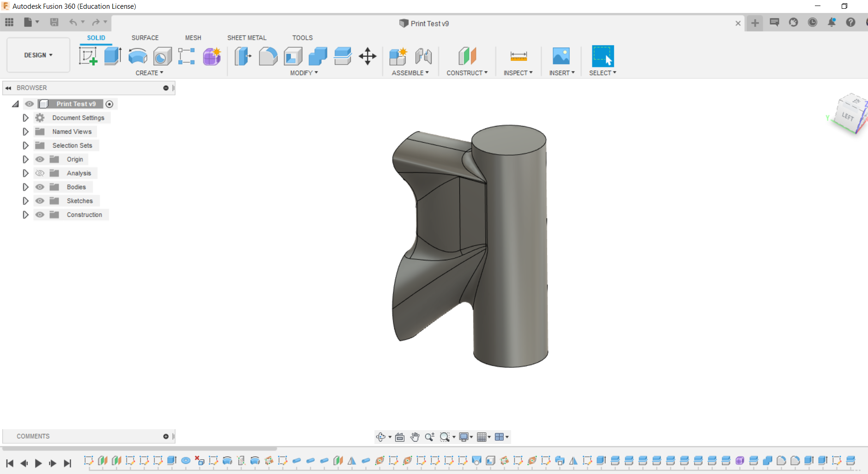Create a New Component
868x474 pixels.
point(398,56)
